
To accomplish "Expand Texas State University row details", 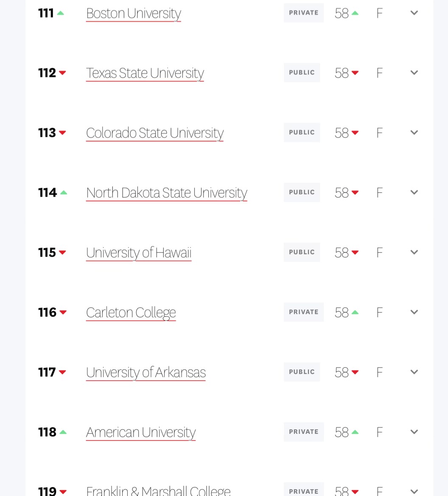I will pos(414,73).
